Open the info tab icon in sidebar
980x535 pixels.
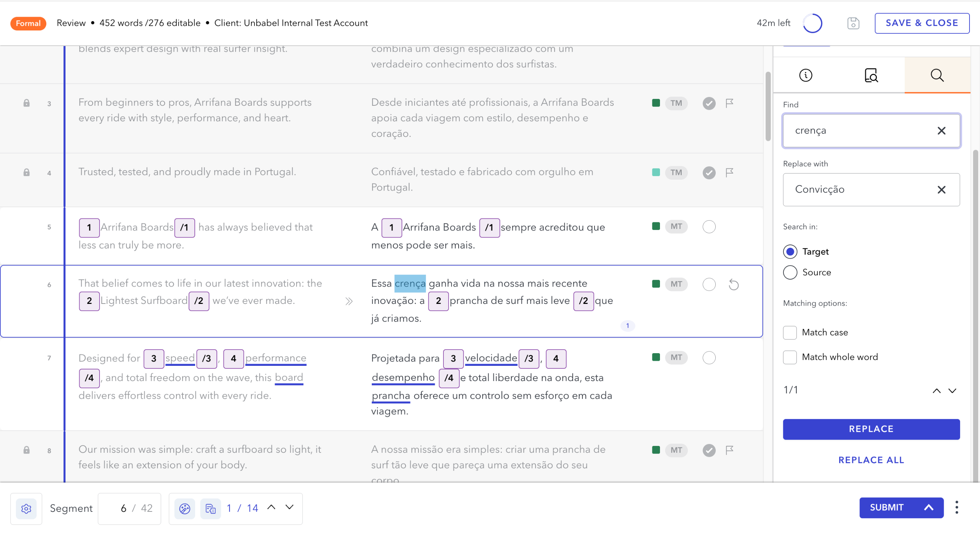(806, 75)
